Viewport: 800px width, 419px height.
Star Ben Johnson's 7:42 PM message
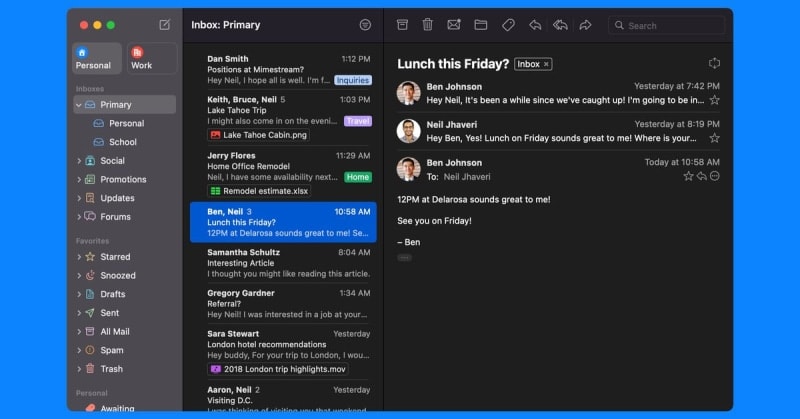coord(714,100)
